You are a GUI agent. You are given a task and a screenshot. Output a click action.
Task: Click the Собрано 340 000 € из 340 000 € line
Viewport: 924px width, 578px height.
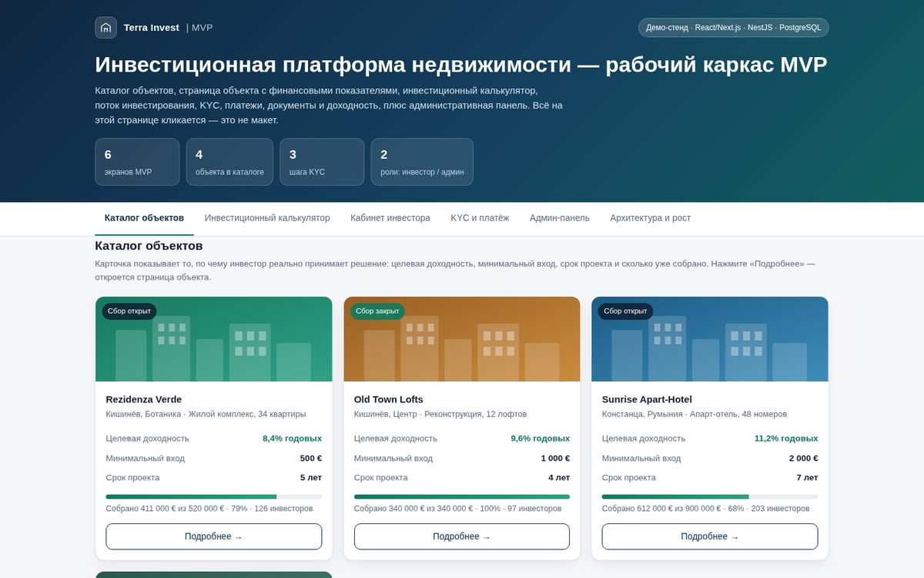[457, 509]
